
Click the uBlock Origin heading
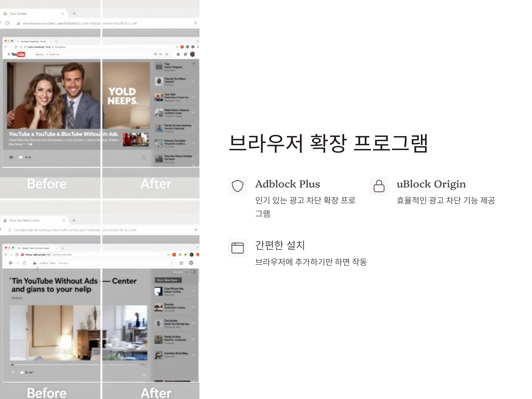(431, 184)
